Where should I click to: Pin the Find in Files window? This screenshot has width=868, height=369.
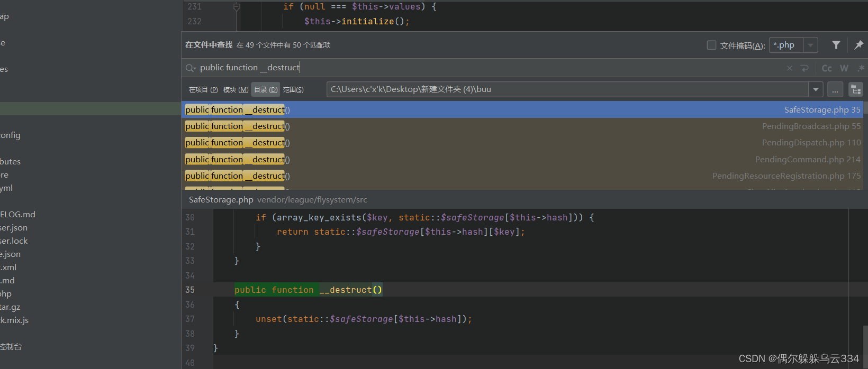(858, 45)
